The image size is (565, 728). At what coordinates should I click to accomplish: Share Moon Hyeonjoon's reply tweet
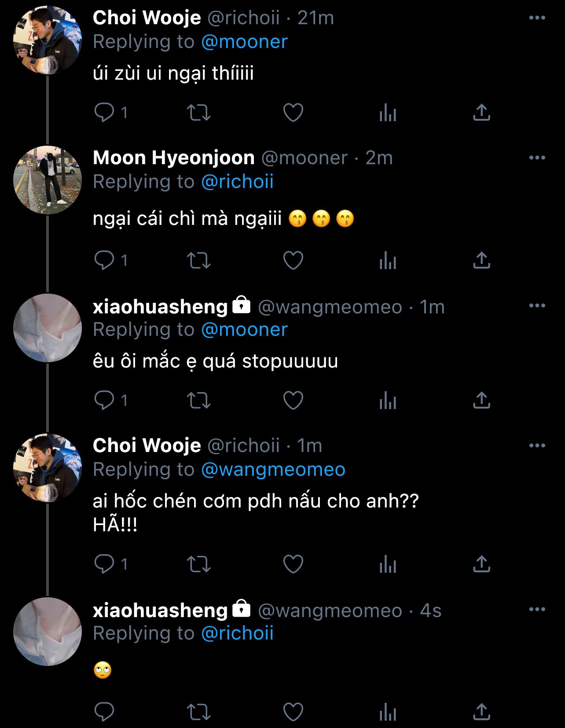click(x=481, y=260)
